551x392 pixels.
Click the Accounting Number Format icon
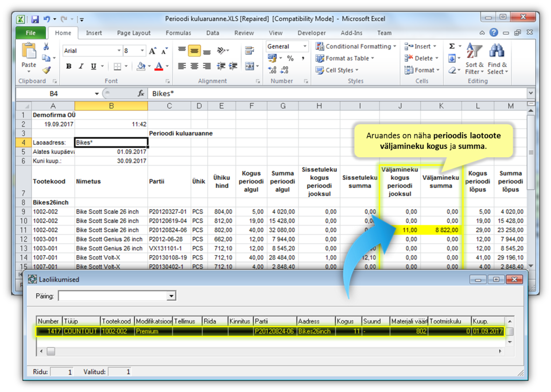(x=272, y=58)
